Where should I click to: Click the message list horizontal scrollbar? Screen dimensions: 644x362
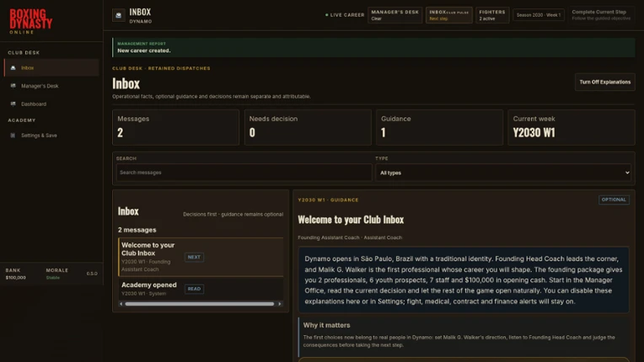(200, 304)
